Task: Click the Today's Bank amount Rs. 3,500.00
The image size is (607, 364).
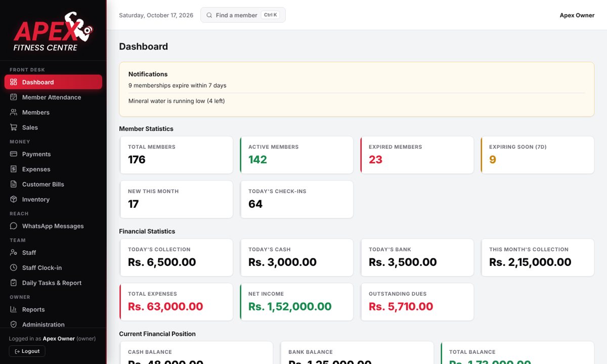Action: point(403,262)
